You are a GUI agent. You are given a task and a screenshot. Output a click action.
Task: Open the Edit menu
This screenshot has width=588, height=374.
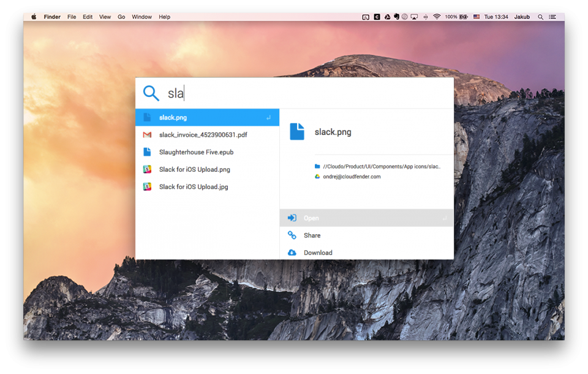point(88,17)
